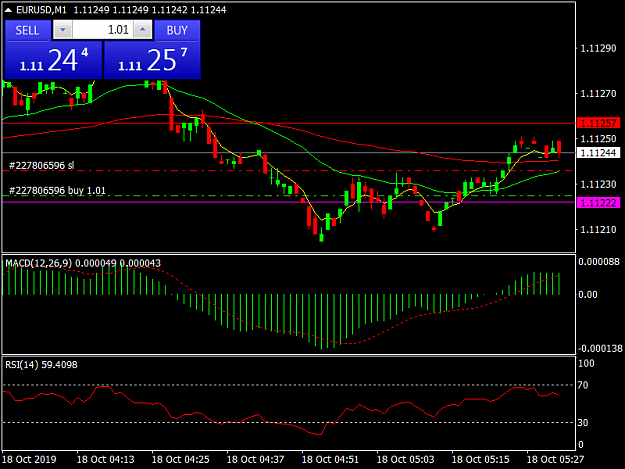Decrease lot volume with the down arrow
625x469 pixels.
(63, 30)
